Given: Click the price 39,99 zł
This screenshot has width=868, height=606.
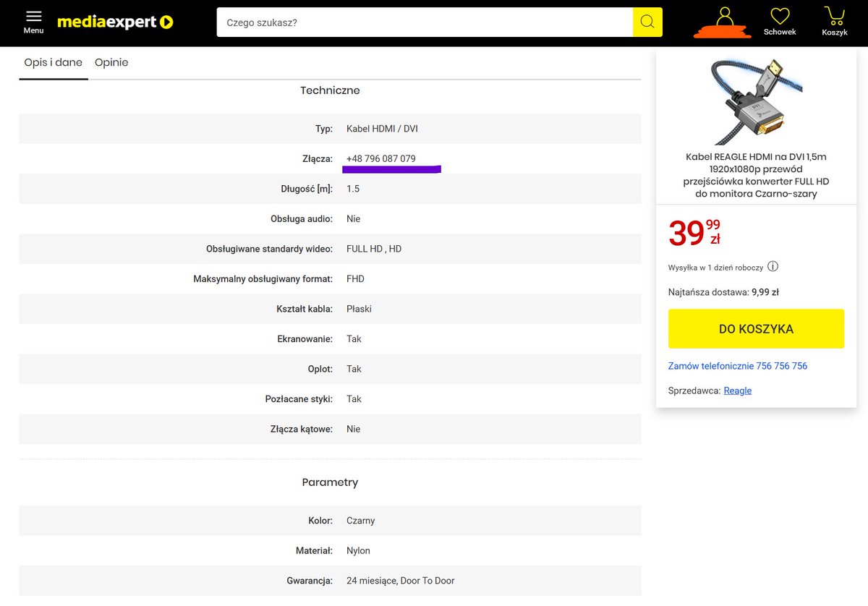Looking at the screenshot, I should coord(694,233).
